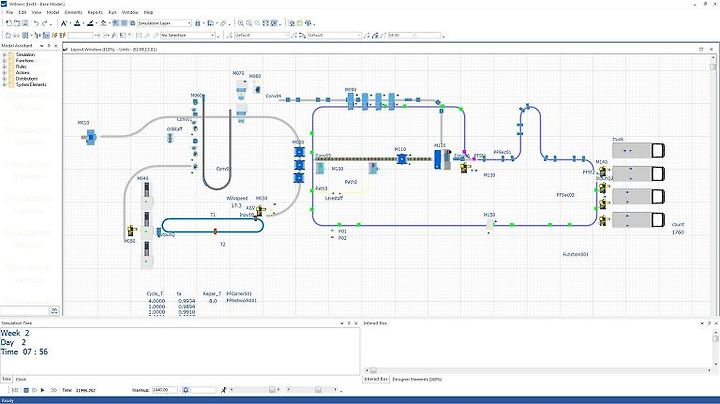Toggle auto-hide pin on Simulation Time panel
This screenshot has width=720, height=404.
pyautogui.click(x=349, y=323)
